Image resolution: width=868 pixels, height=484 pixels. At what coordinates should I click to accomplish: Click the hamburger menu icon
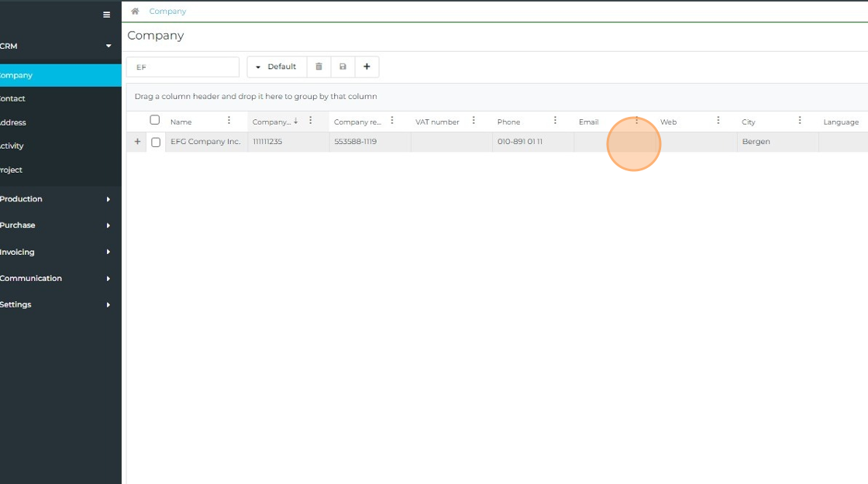(x=107, y=15)
